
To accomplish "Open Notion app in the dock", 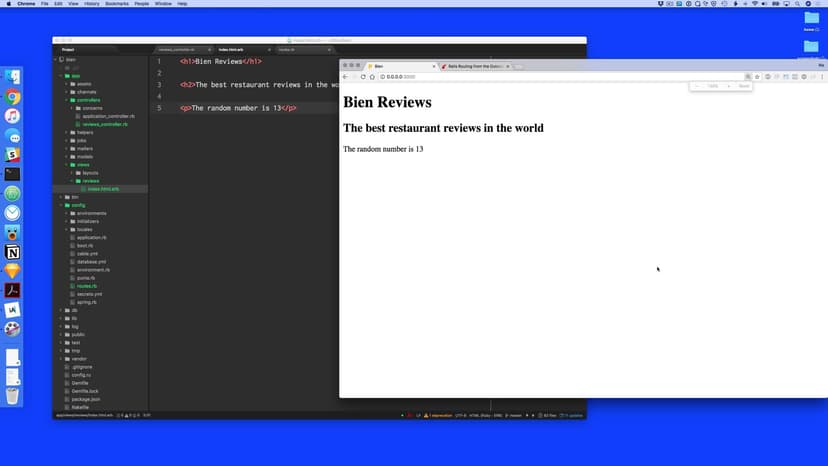I will (12, 252).
